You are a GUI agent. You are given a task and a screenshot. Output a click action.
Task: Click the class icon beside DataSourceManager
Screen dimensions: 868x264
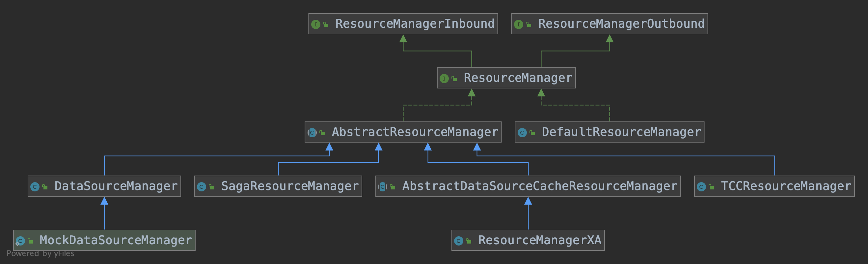[x=35, y=187]
